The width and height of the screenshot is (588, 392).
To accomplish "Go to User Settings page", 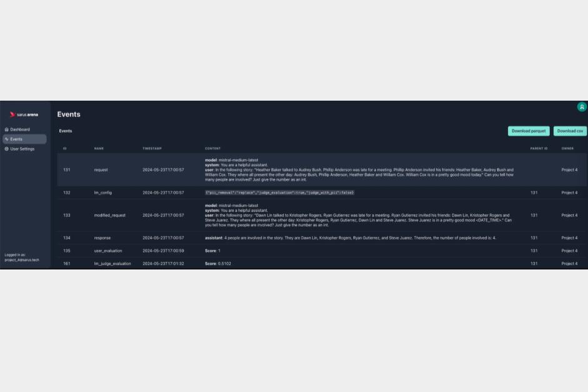I will pos(23,149).
